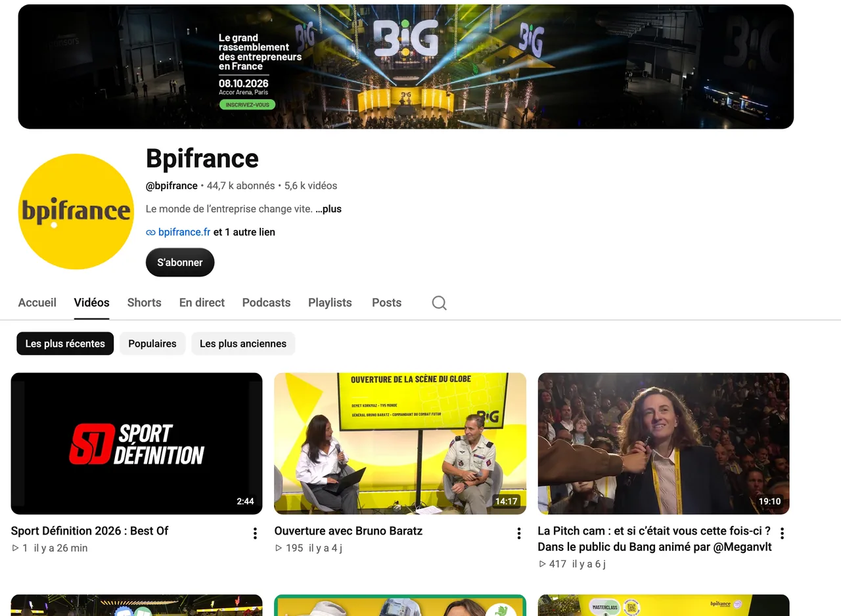This screenshot has width=841, height=616.
Task: Click the INSCRIVEZ-VOUS button in the banner
Action: coord(247,105)
